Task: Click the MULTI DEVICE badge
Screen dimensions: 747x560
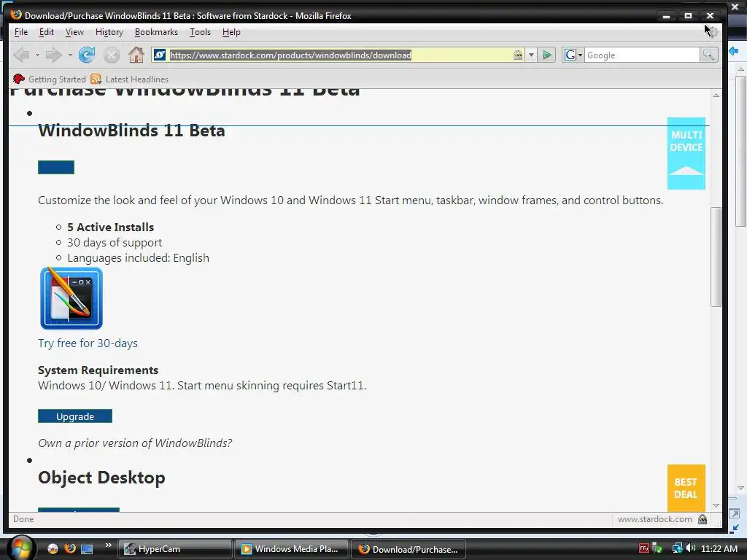Action: (x=686, y=153)
